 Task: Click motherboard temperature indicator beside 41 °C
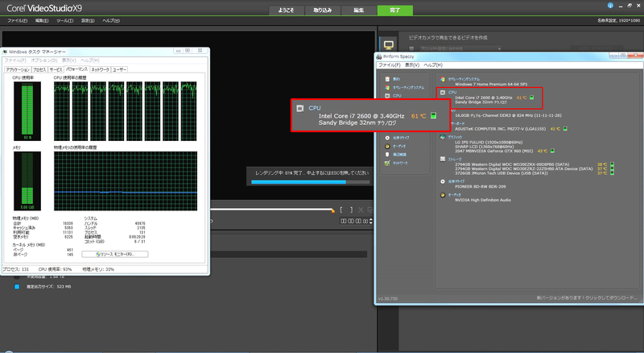click(565, 129)
